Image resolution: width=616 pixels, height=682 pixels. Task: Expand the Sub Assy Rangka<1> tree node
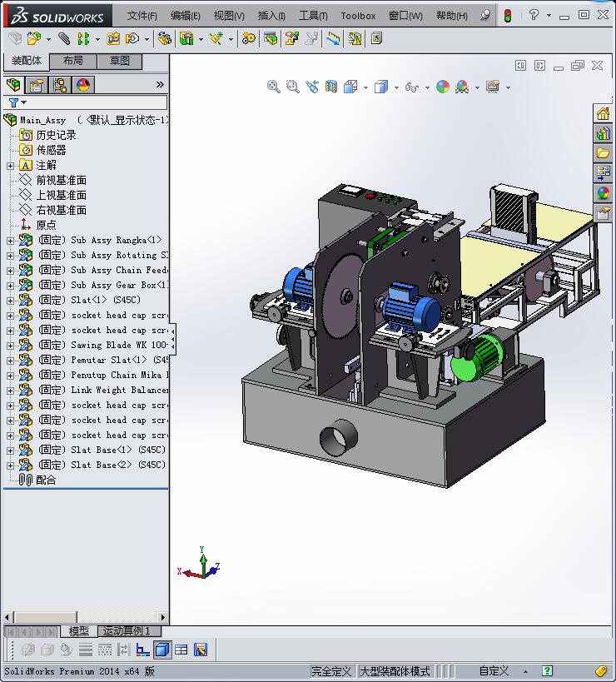(10, 240)
